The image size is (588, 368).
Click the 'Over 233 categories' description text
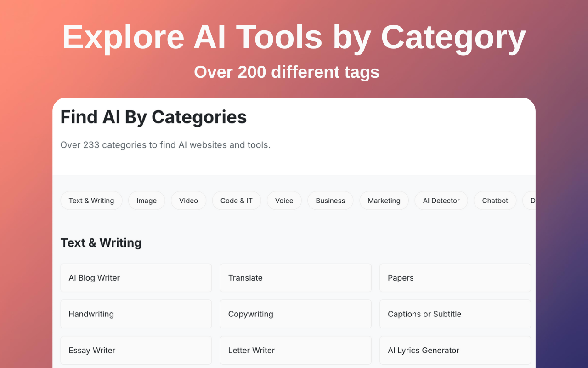pos(165,145)
